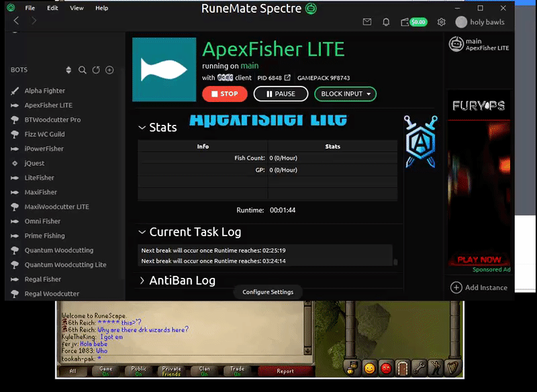
Task: Open the Block Input dropdown
Action: [345, 94]
